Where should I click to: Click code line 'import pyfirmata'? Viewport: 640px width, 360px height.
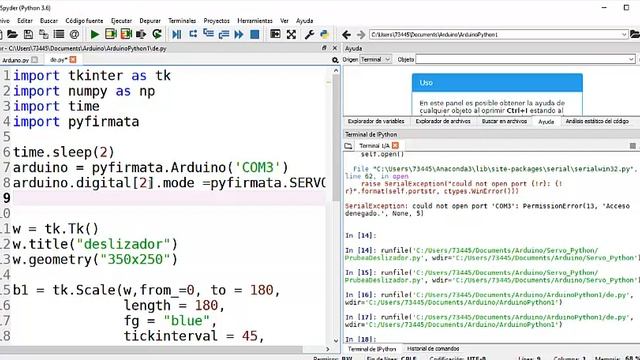click(76, 122)
